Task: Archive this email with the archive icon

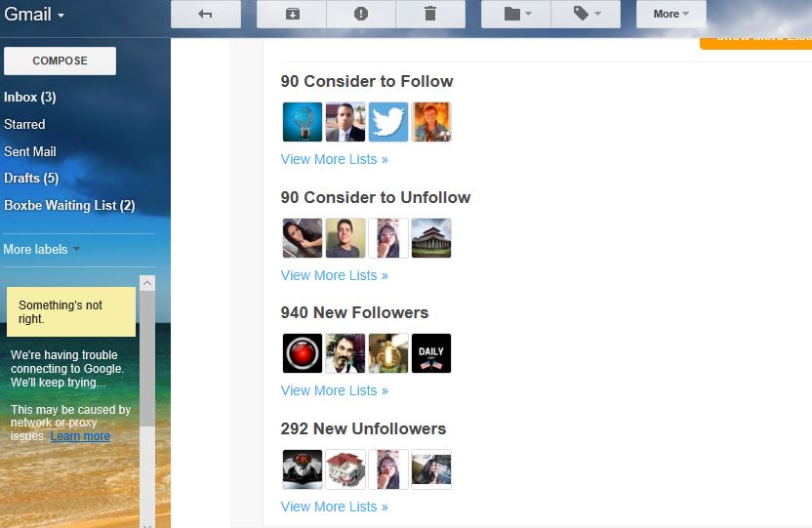Action: (x=292, y=14)
